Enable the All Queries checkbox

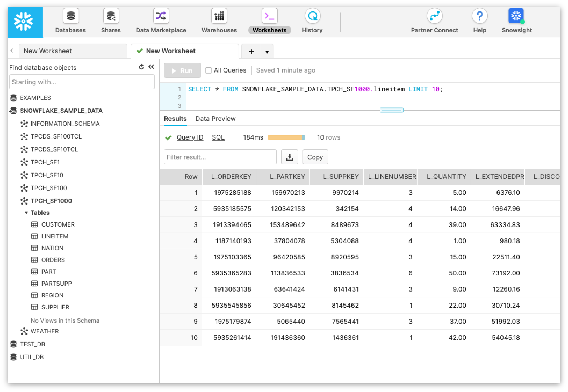(208, 70)
